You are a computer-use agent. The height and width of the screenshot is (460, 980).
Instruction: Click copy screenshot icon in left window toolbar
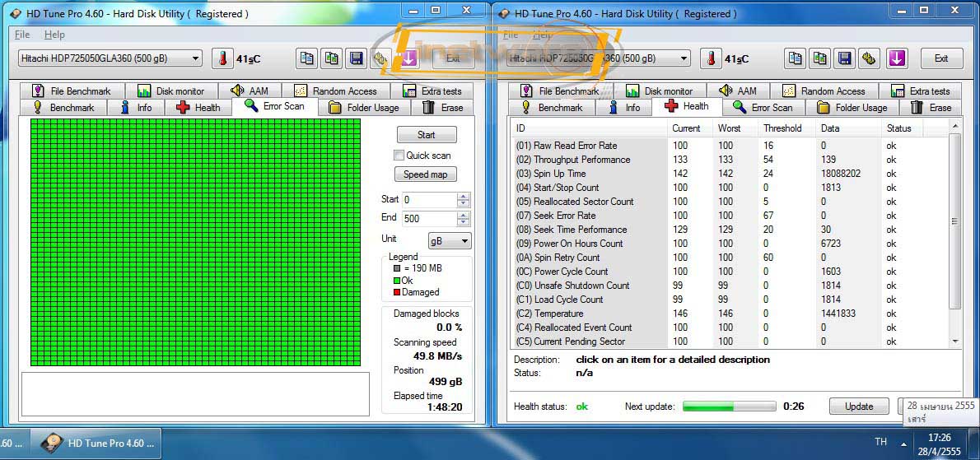pyautogui.click(x=331, y=58)
